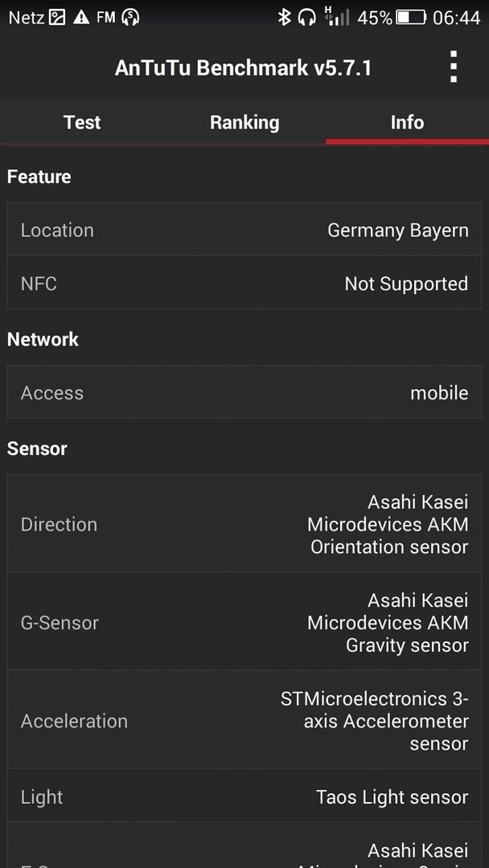
Task: Tap the picture notification icon
Action: pyautogui.click(x=58, y=18)
